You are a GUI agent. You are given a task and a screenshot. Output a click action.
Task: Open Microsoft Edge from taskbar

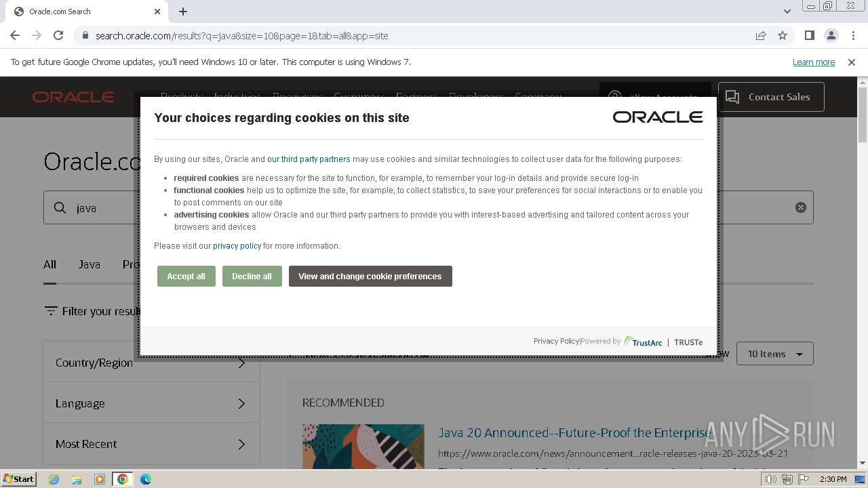coord(145,479)
